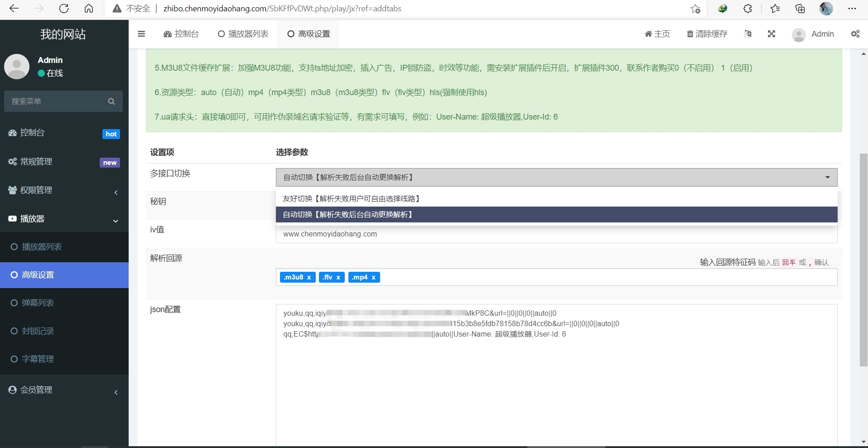This screenshot has height=448, width=868.
Task: Click the hamburger menu toggle icon
Action: click(x=141, y=34)
